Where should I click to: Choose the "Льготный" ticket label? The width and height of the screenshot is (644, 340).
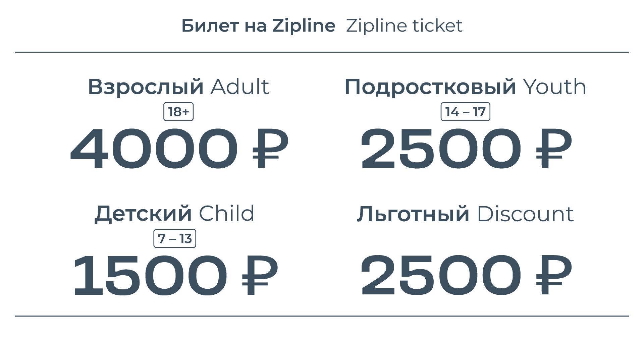tap(413, 214)
